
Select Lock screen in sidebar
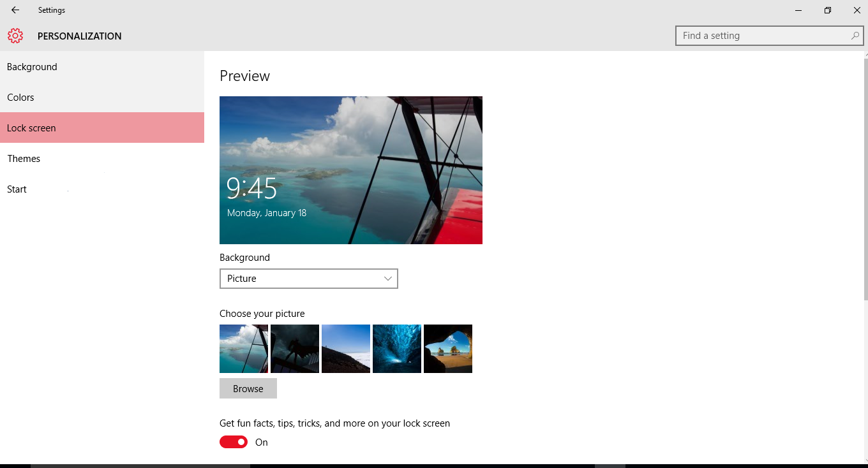(x=32, y=128)
